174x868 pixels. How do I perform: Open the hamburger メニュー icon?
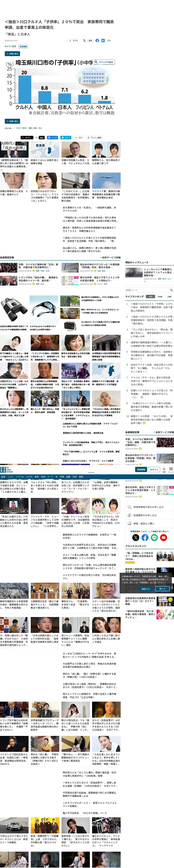coord(171,469)
